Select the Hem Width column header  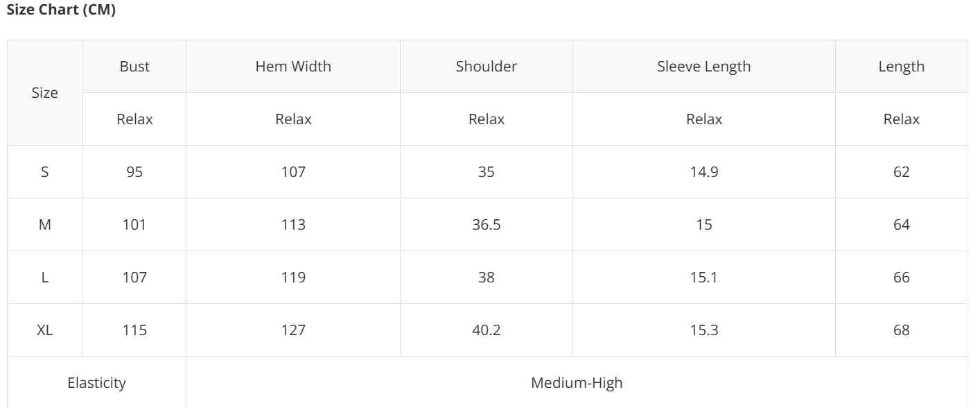293,67
